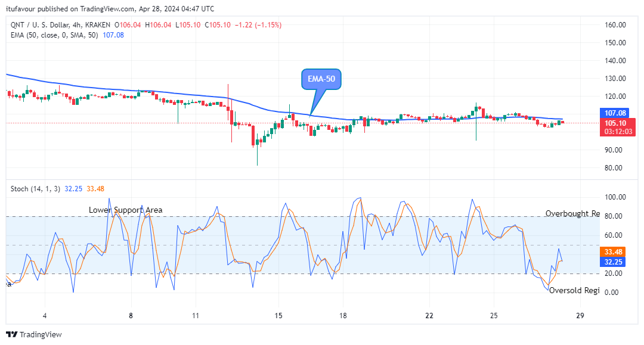The height and width of the screenshot is (345, 644).
Task: Click the Stoch orange value 33.48 in legend
Action: point(95,189)
